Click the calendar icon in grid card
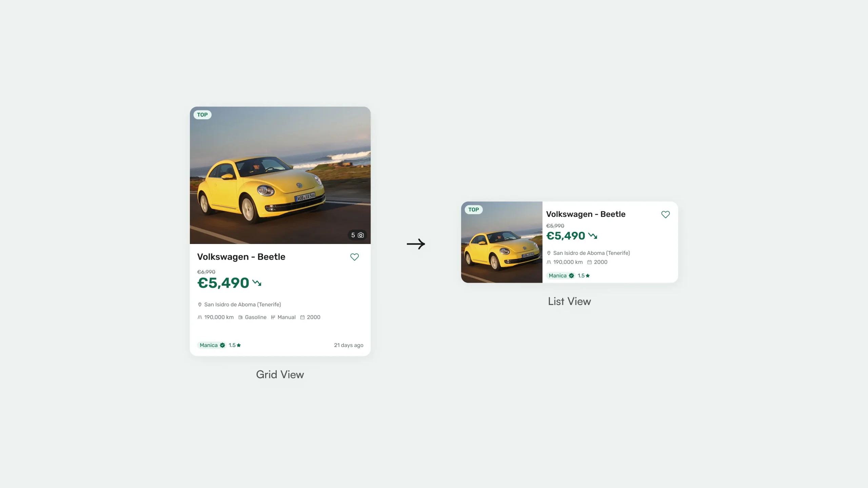 point(302,318)
